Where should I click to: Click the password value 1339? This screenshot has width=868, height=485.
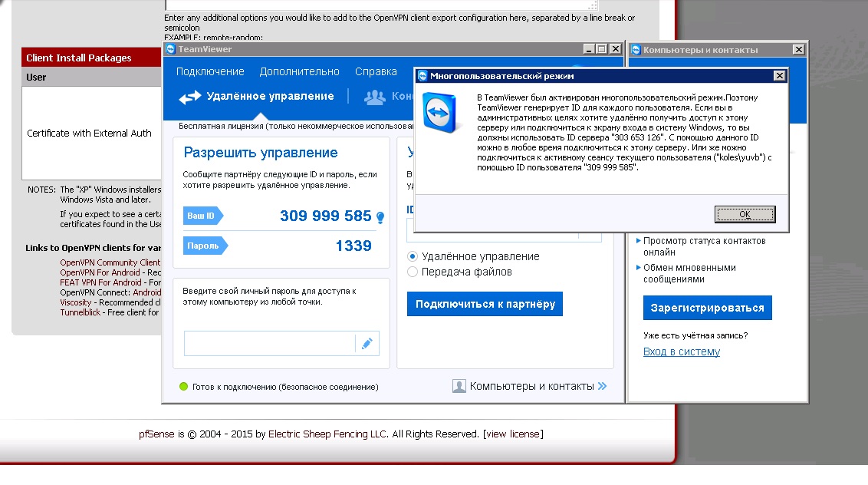(x=353, y=246)
